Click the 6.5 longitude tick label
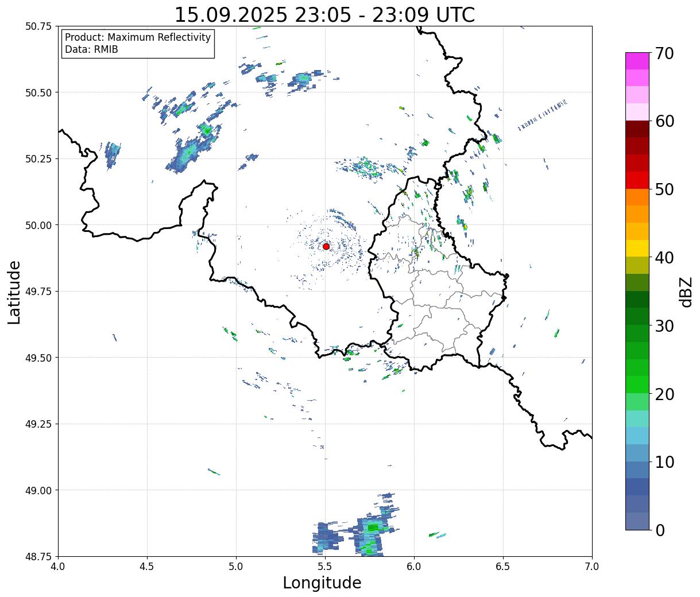Image resolution: width=700 pixels, height=597 pixels. coord(503,567)
